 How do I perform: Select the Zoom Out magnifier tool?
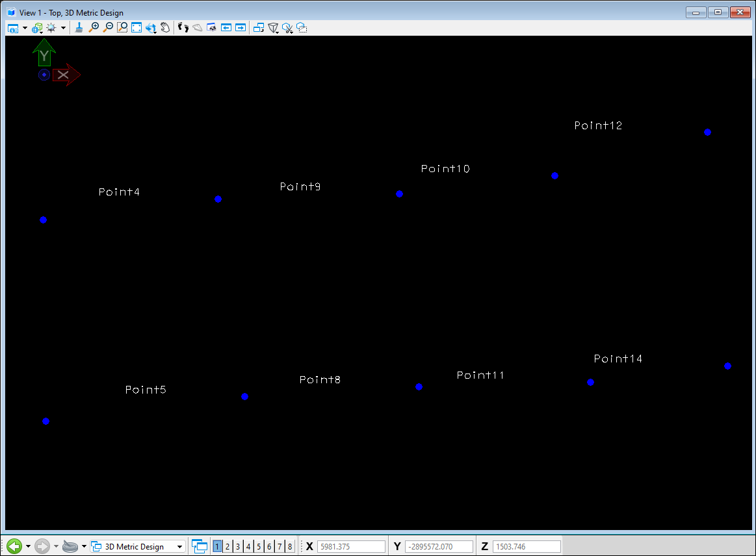tap(108, 28)
